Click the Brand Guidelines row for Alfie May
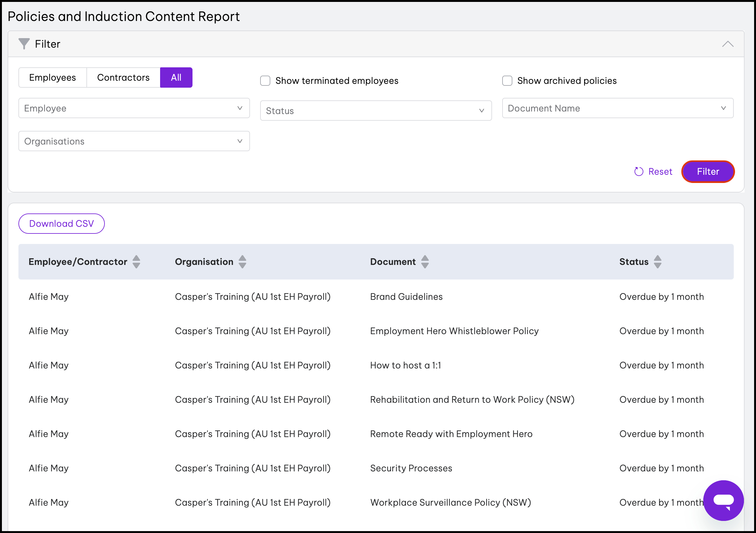This screenshot has width=756, height=533. click(406, 297)
